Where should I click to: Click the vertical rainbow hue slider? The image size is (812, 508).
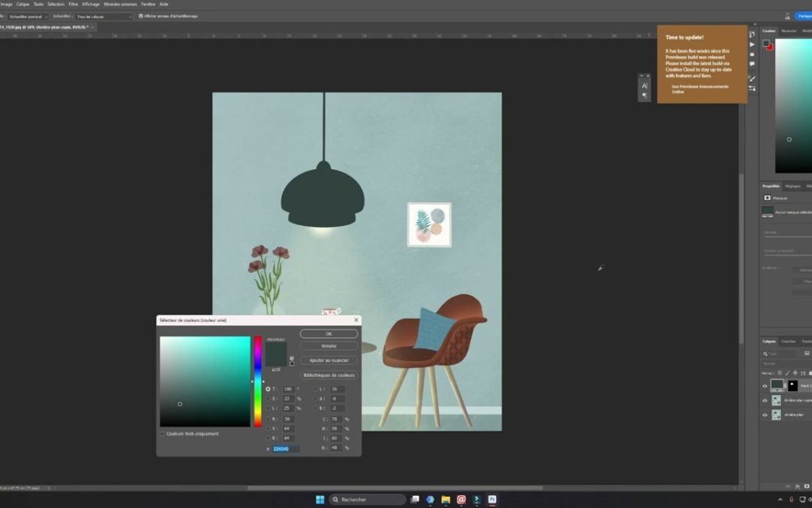(257, 382)
